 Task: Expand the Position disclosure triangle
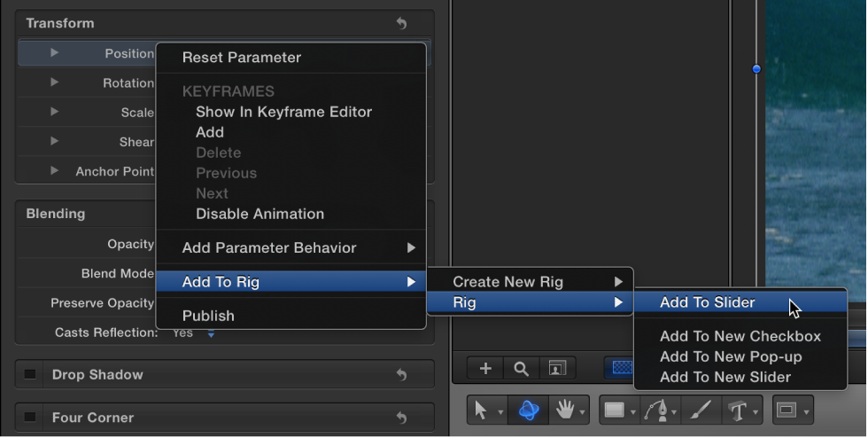pyautogui.click(x=54, y=52)
